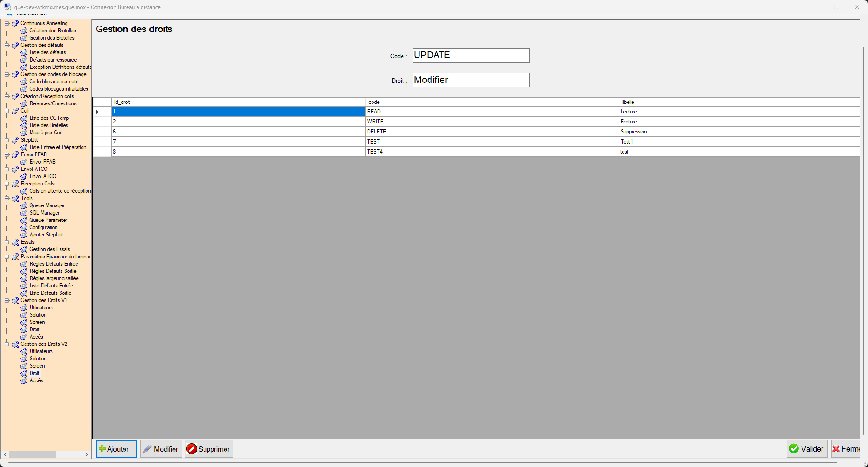Sort by the libelle column header

point(628,102)
